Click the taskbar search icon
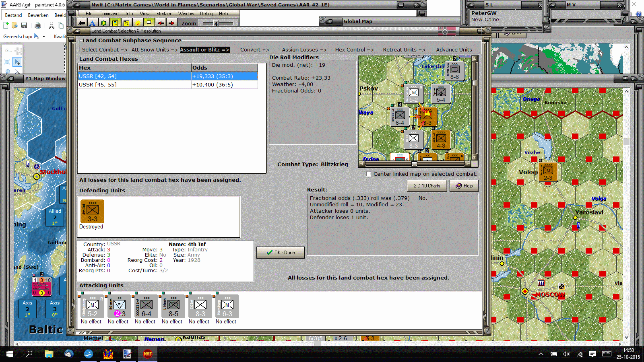 click(x=29, y=354)
